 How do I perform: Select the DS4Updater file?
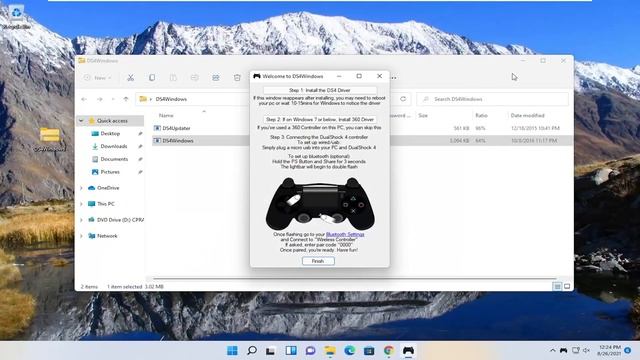pos(176,128)
